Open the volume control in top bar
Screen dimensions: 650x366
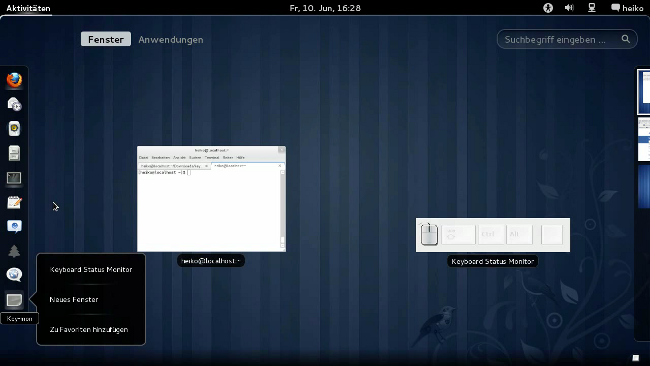point(569,8)
